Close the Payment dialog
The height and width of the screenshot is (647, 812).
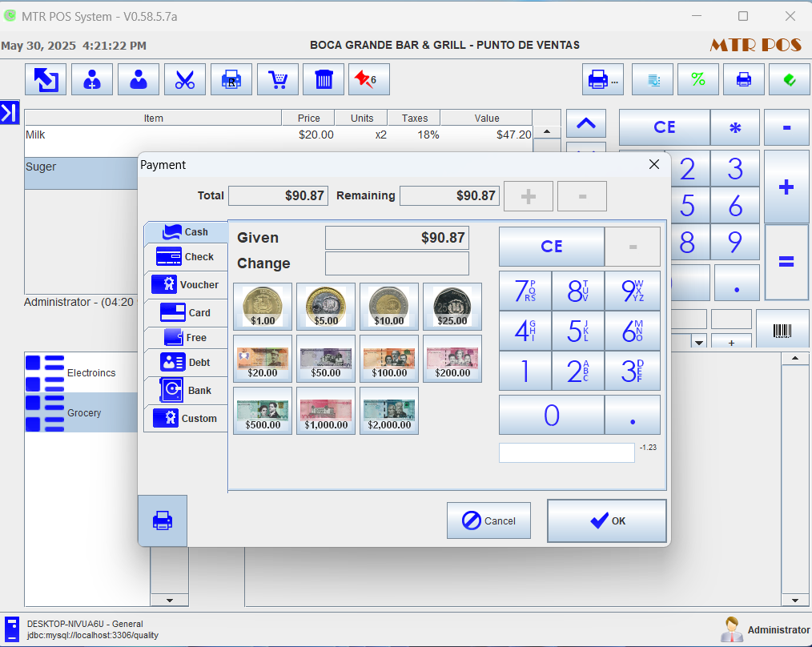point(654,164)
